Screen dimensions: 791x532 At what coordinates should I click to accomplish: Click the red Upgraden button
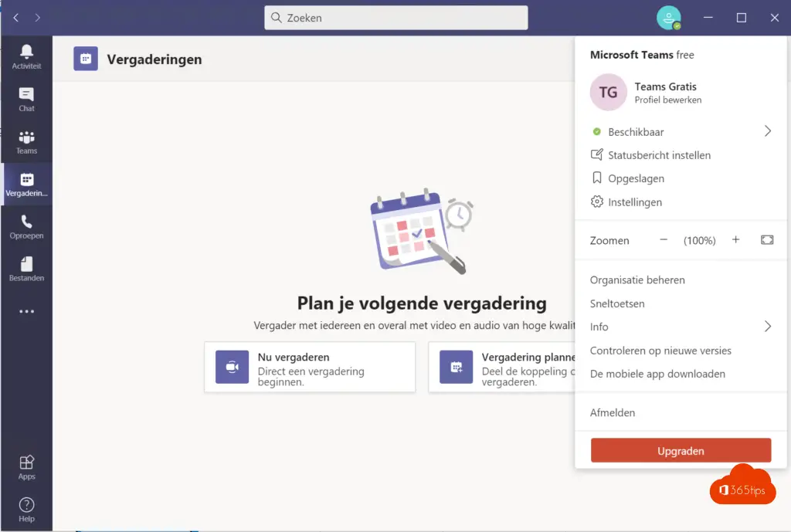click(x=681, y=451)
